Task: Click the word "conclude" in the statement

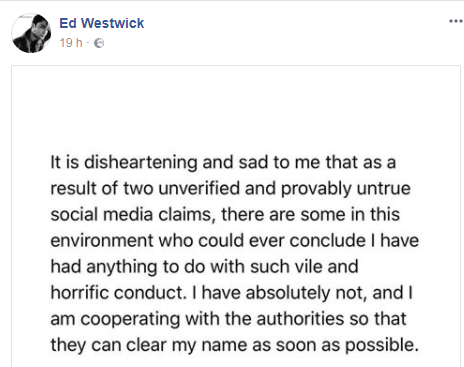Action: coord(328,240)
